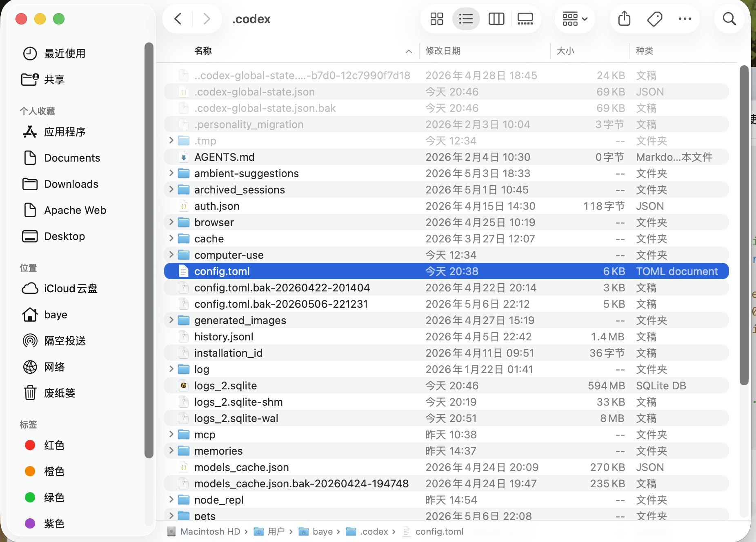Select the models_cache.json file
Image resolution: width=756 pixels, height=542 pixels.
pyautogui.click(x=447, y=467)
